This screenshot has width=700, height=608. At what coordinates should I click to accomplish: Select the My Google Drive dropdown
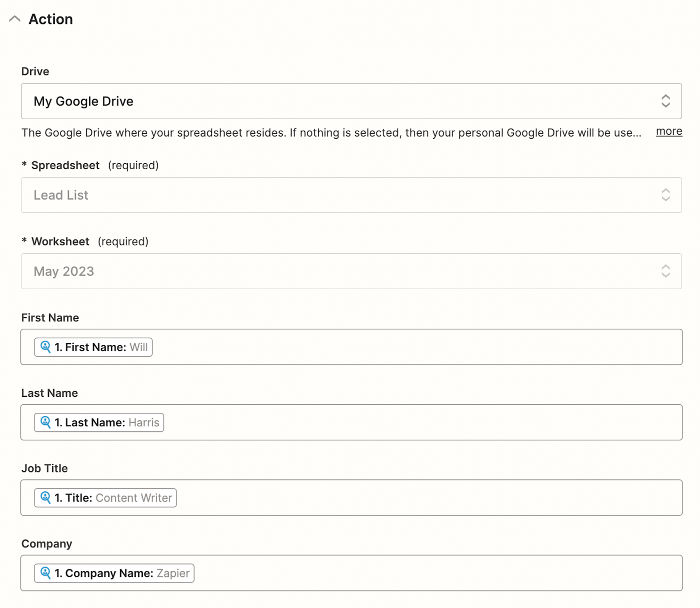[x=340, y=101]
